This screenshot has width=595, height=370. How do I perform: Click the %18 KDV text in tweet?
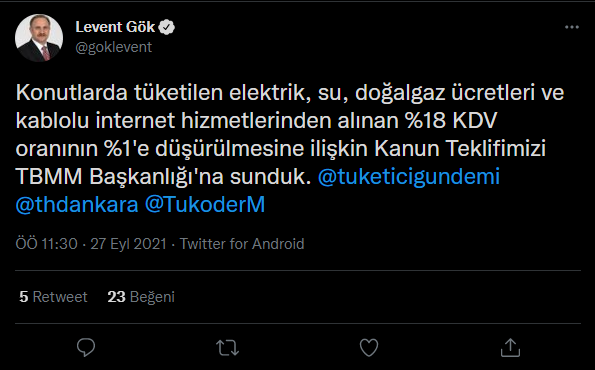[x=451, y=121]
